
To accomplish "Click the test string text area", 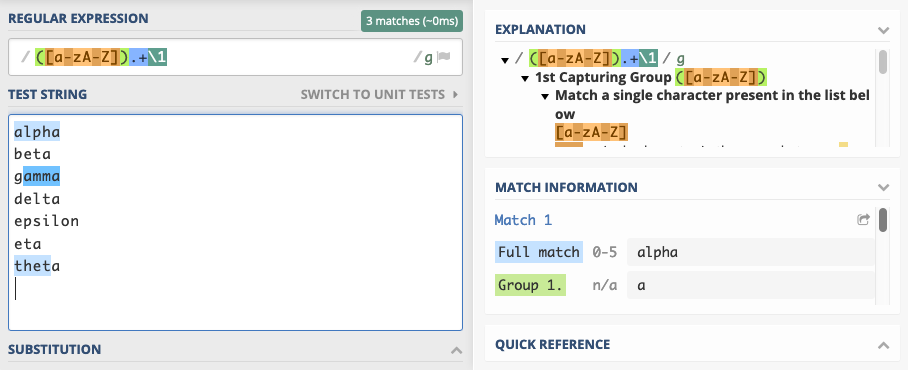I will (x=235, y=222).
